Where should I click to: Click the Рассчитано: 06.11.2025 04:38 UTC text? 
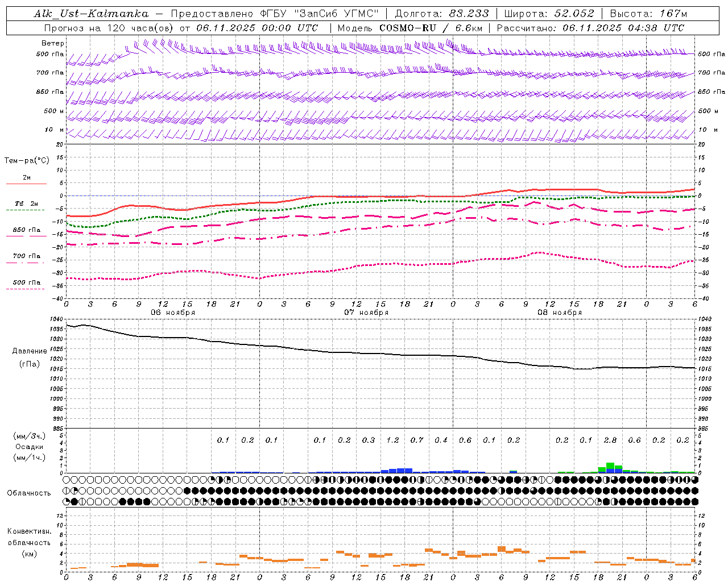point(590,28)
